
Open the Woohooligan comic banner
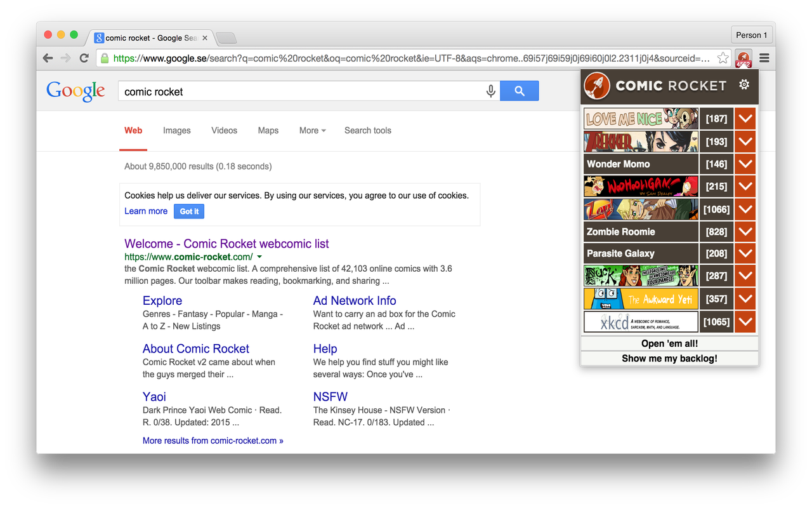coord(641,186)
